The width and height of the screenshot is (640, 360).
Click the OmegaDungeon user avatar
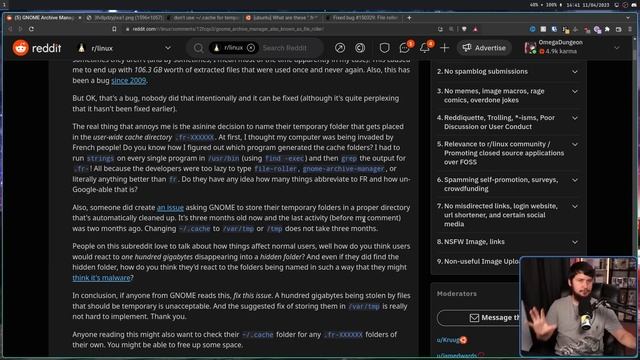[x=530, y=48]
